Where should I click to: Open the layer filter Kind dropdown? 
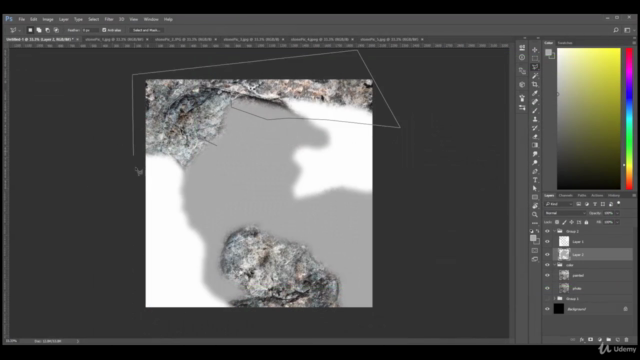pos(559,204)
